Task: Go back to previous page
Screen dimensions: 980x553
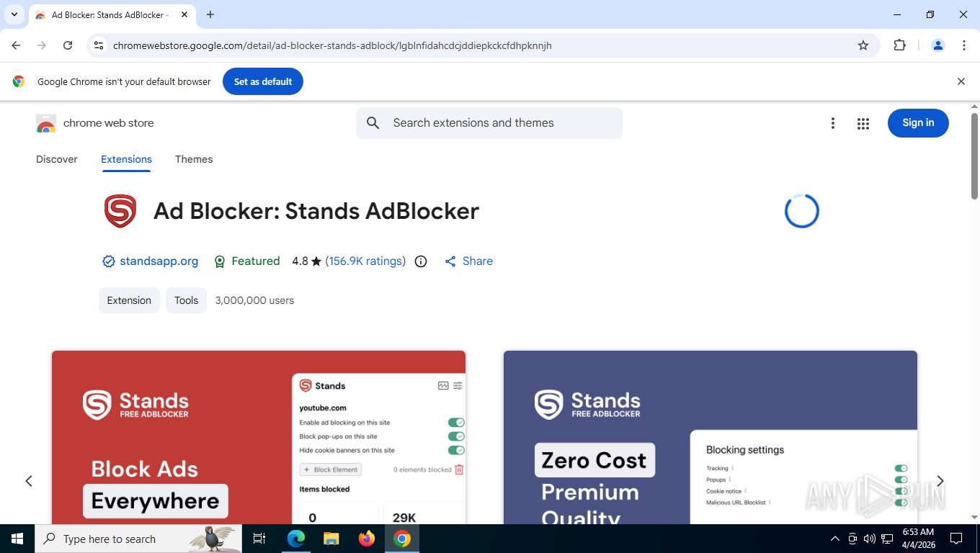Action: click(x=16, y=45)
